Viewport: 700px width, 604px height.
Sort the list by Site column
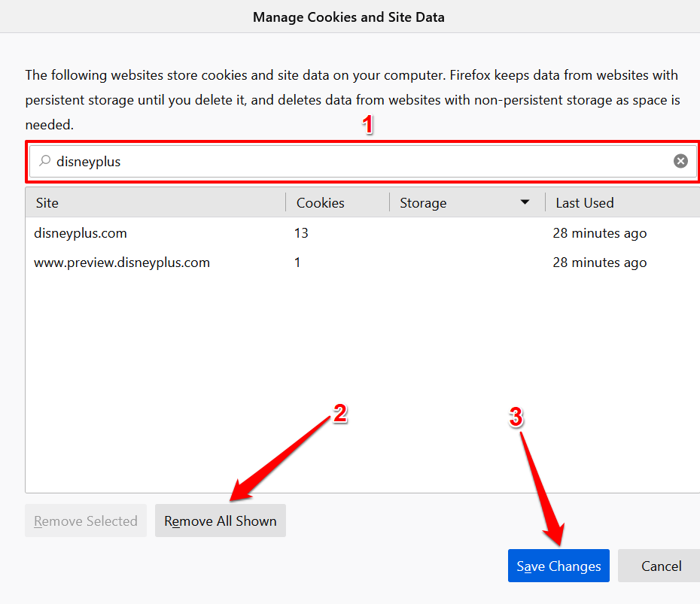154,202
